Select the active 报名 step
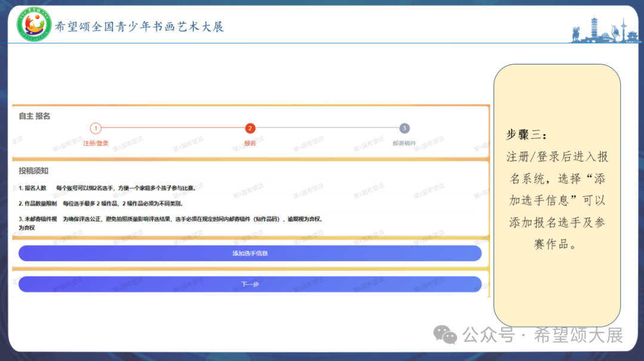 [249, 143]
